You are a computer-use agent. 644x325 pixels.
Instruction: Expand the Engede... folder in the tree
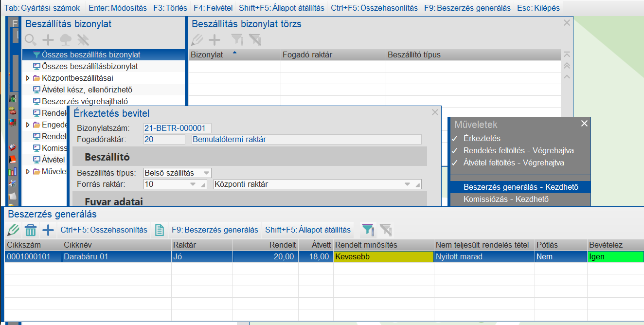(28, 125)
